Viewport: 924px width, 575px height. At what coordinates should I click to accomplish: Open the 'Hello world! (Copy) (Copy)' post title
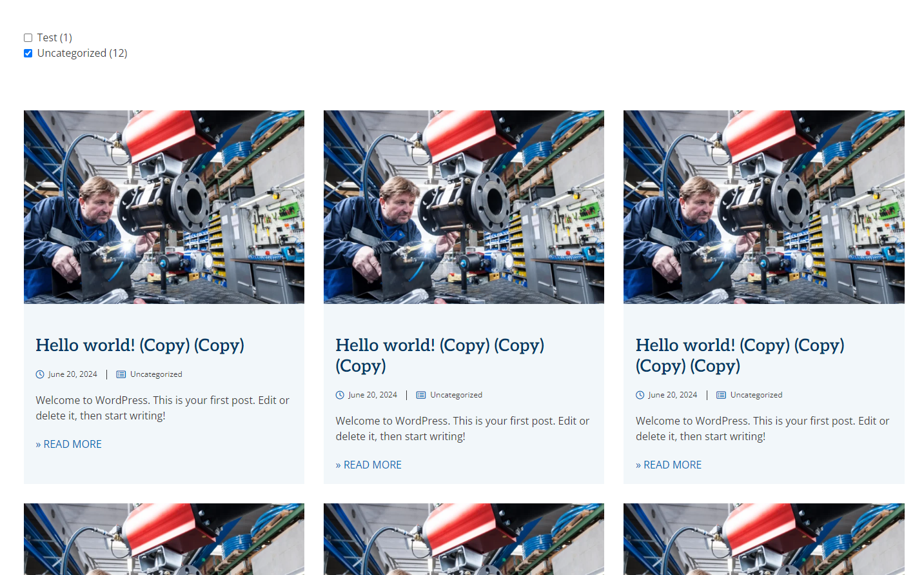140,345
